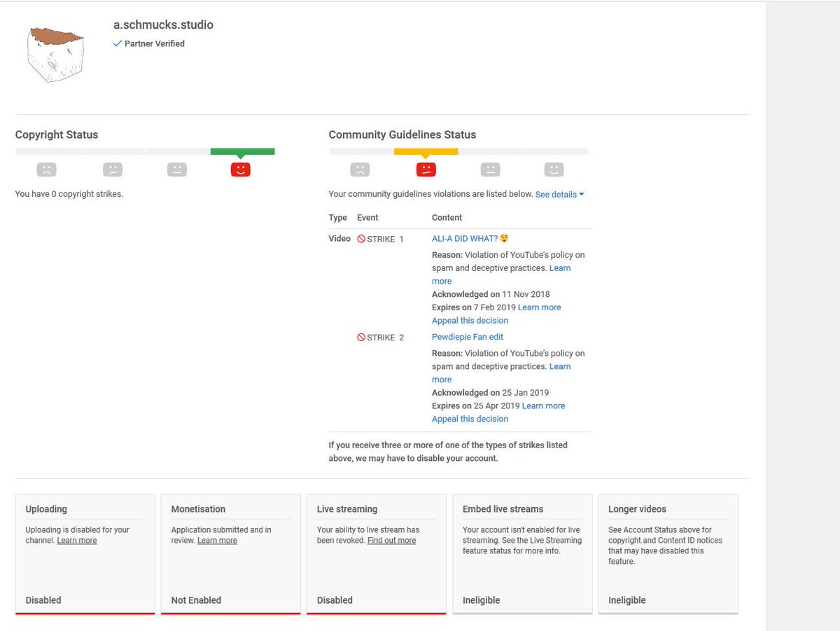
Task: Click the Disabled status in Uploading card
Action: pyautogui.click(x=43, y=600)
